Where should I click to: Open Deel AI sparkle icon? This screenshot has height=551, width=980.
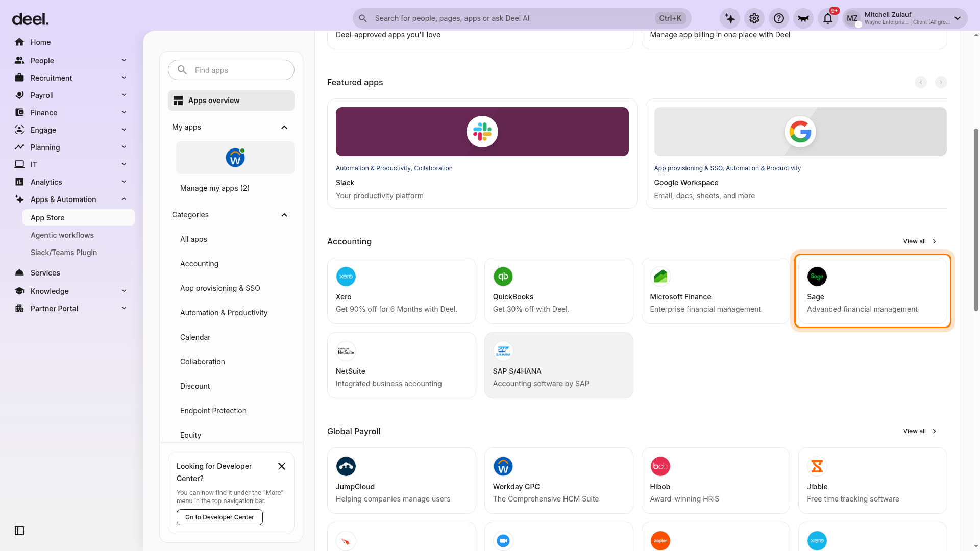tap(730, 18)
